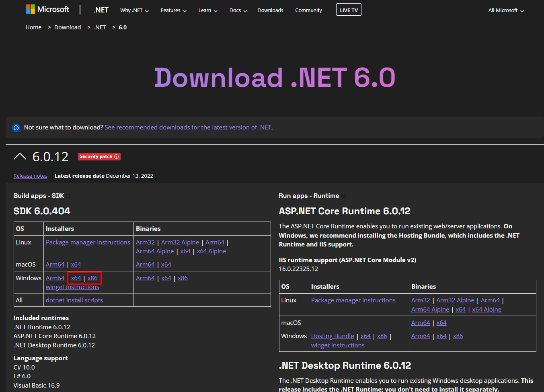This screenshot has height=392, width=544.
Task: Click the info icon on Security patch badge
Action: (x=117, y=157)
